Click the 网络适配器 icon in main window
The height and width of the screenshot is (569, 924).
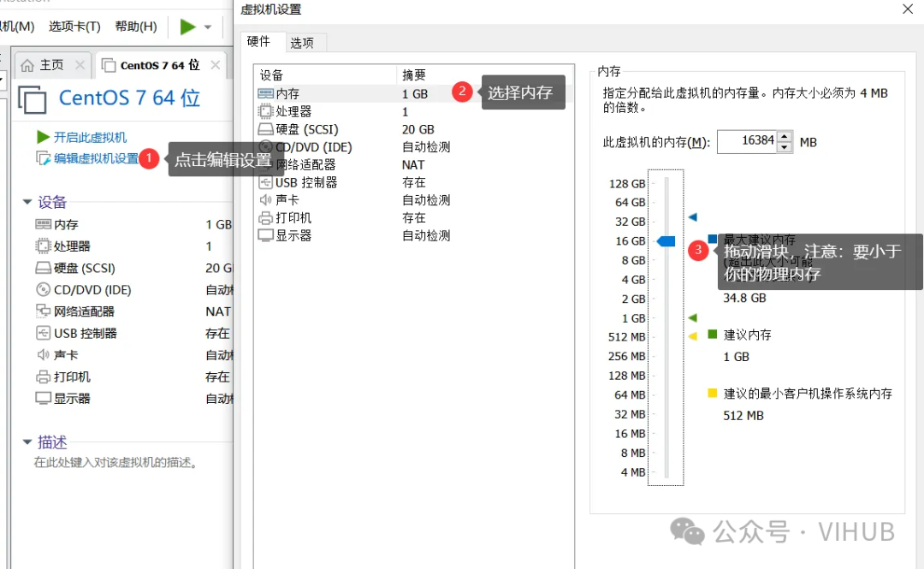pyautogui.click(x=43, y=311)
